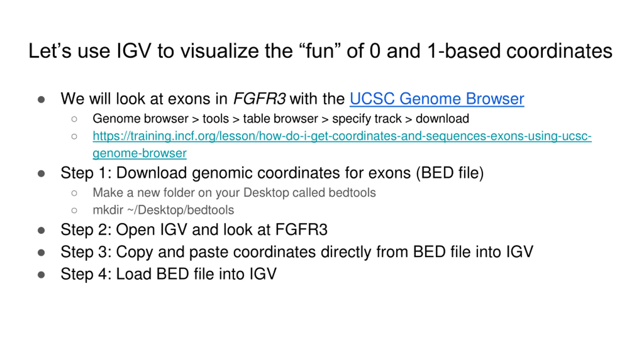This screenshot has height=362, width=644.
Task: Click the bullet beside 'We will look at exons'
Action: coord(41,100)
